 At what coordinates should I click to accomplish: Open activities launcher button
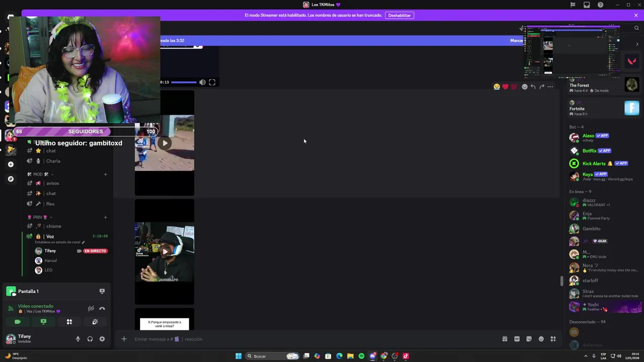(69, 322)
